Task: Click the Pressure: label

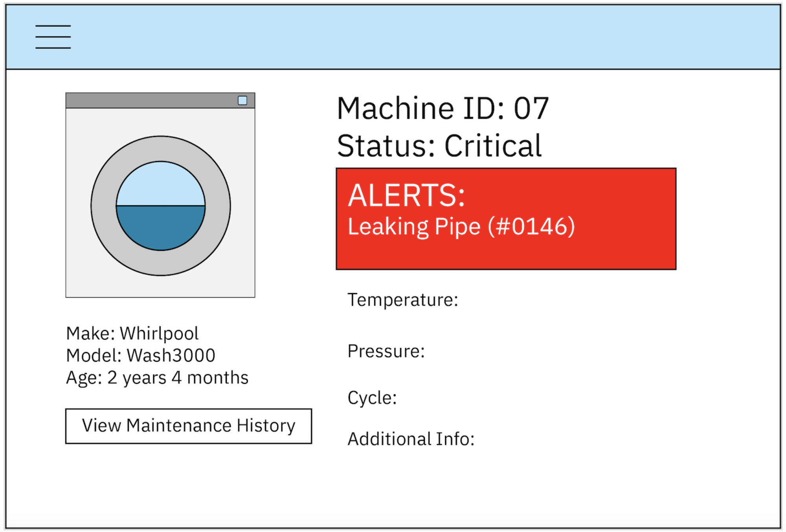Action: point(386,351)
